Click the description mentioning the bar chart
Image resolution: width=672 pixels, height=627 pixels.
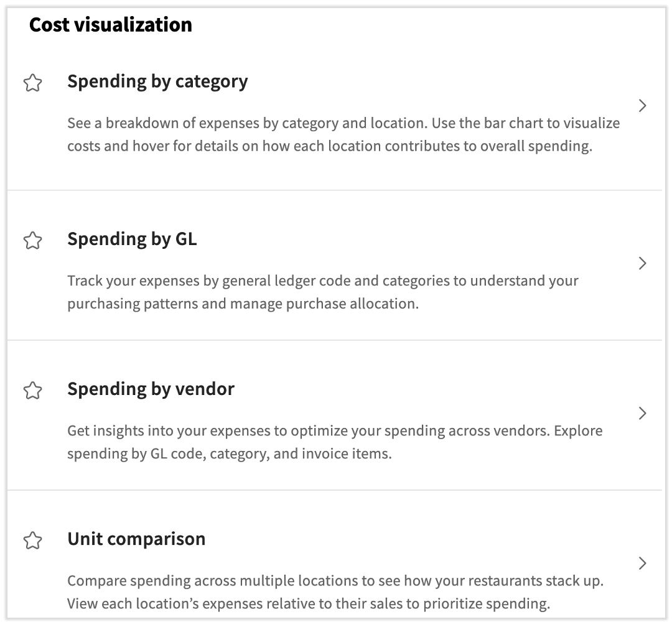point(343,134)
